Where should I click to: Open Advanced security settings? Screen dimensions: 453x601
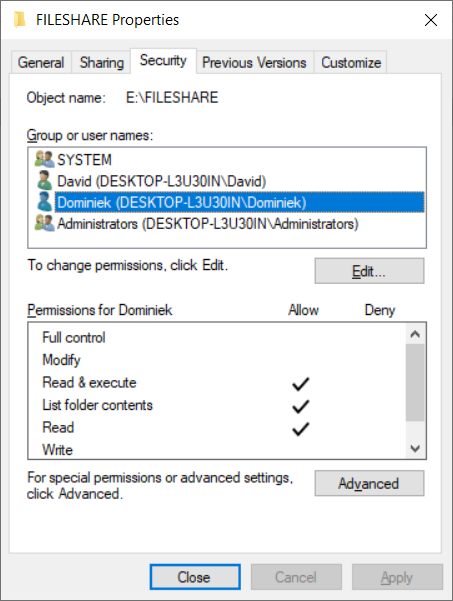369,483
